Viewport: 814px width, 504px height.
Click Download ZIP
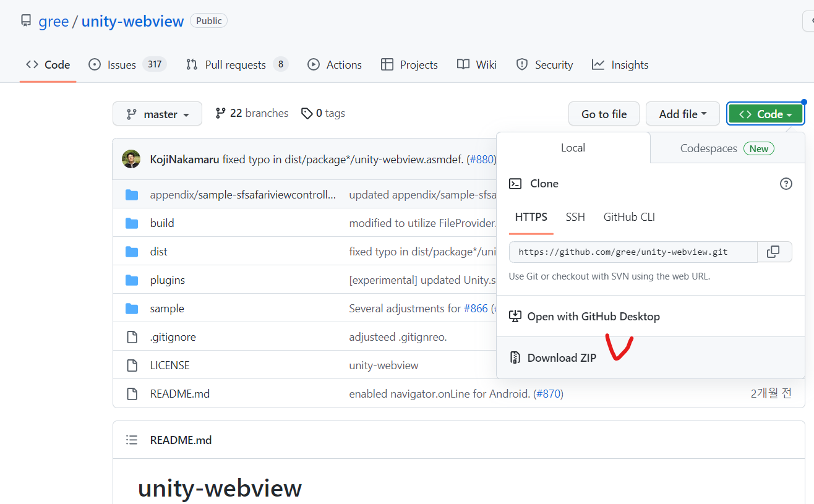click(561, 358)
